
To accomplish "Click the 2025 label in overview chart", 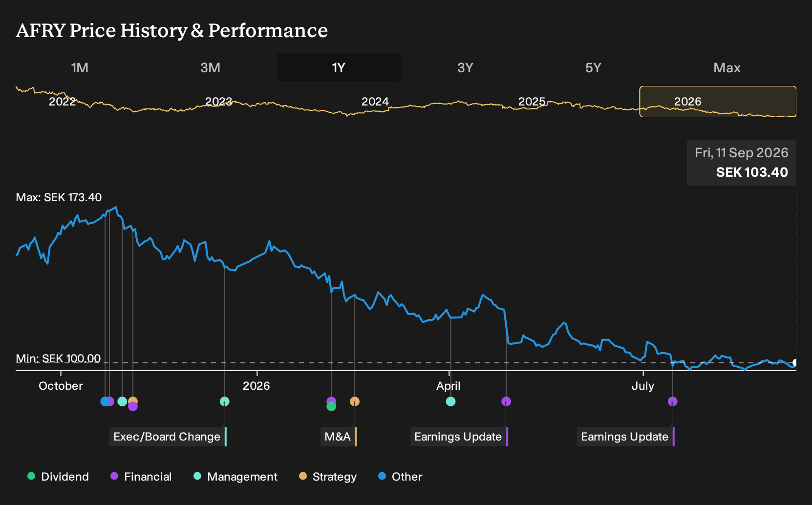I will pos(532,102).
